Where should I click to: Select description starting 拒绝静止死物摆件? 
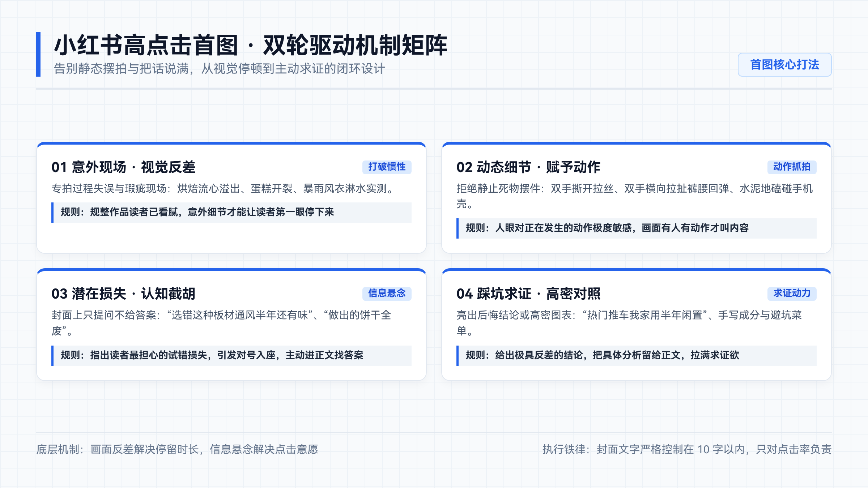point(635,196)
